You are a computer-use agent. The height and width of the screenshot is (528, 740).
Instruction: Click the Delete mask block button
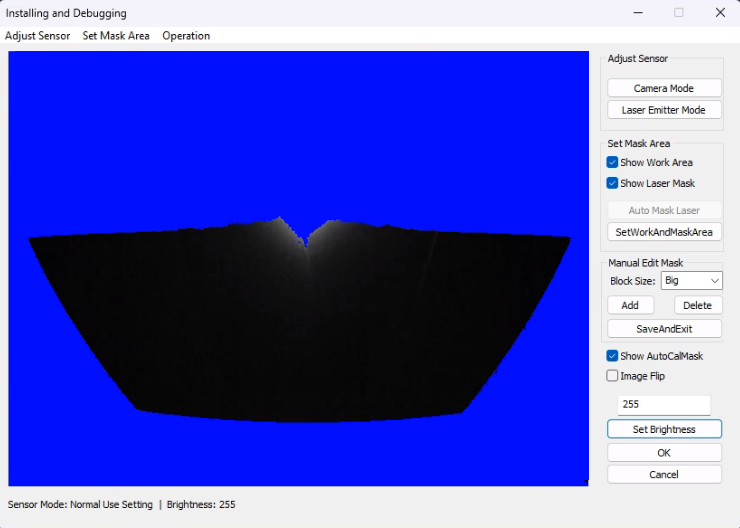pyautogui.click(x=698, y=305)
